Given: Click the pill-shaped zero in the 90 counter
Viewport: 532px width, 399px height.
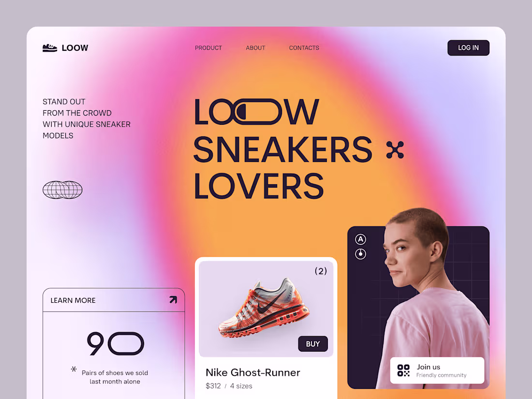Looking at the screenshot, I should pos(126,344).
